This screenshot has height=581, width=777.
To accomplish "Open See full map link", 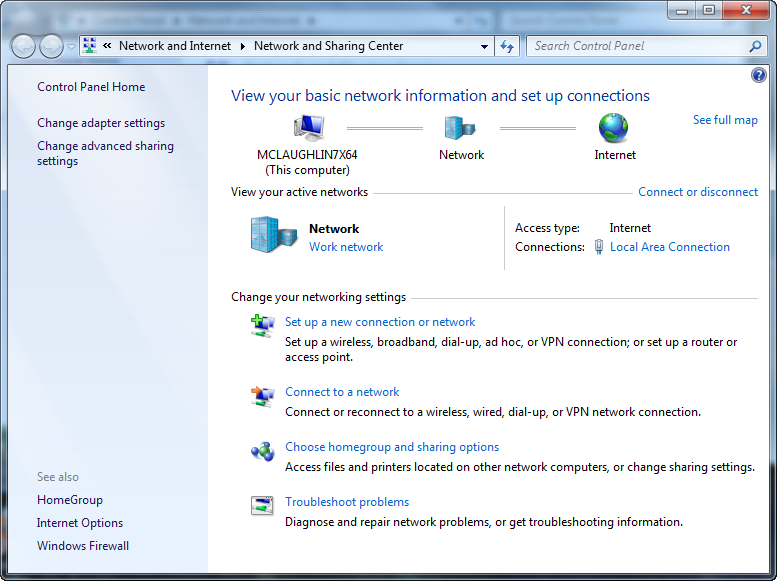I will pyautogui.click(x=725, y=120).
